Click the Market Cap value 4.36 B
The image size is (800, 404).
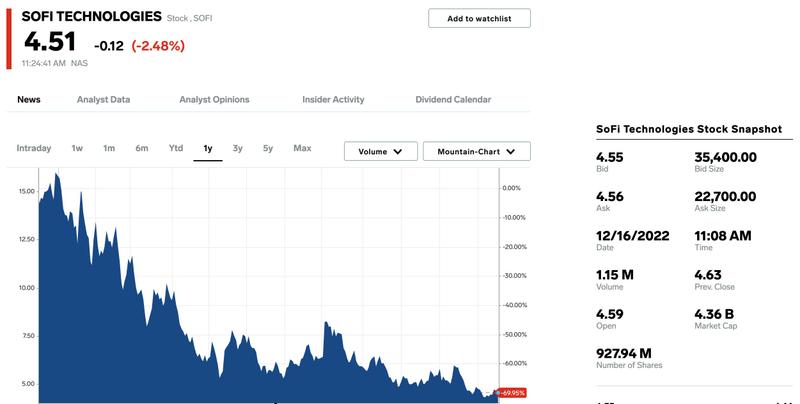(x=714, y=314)
